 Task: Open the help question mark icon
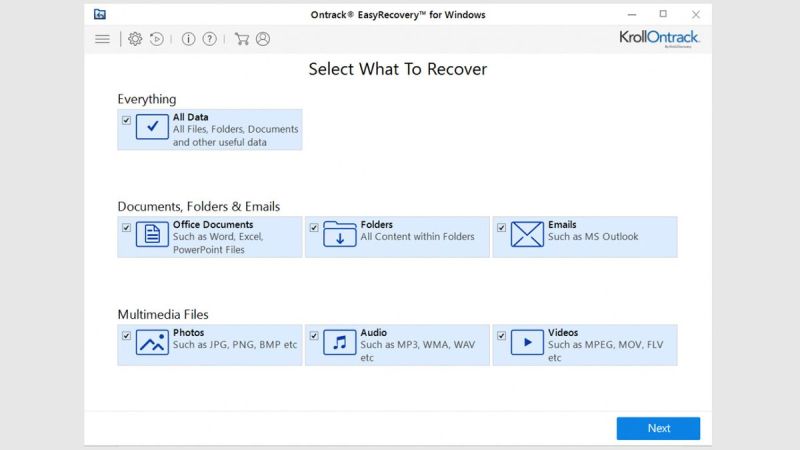[210, 39]
